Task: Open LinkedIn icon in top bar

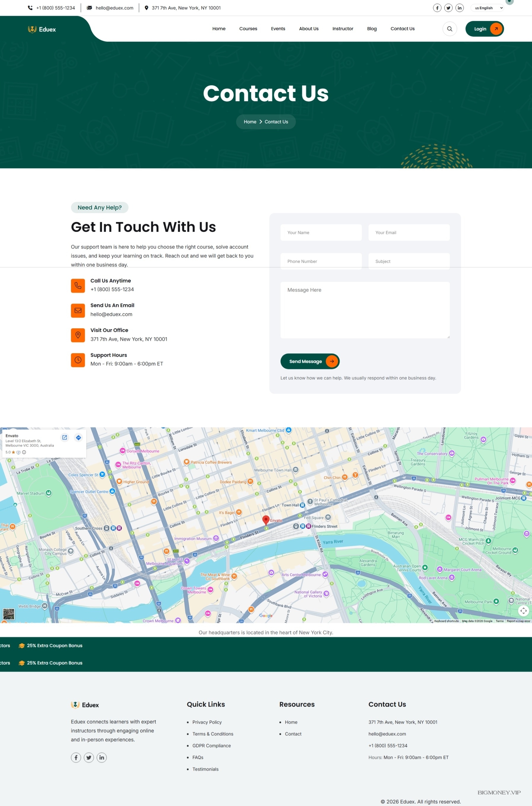Action: coord(459,8)
